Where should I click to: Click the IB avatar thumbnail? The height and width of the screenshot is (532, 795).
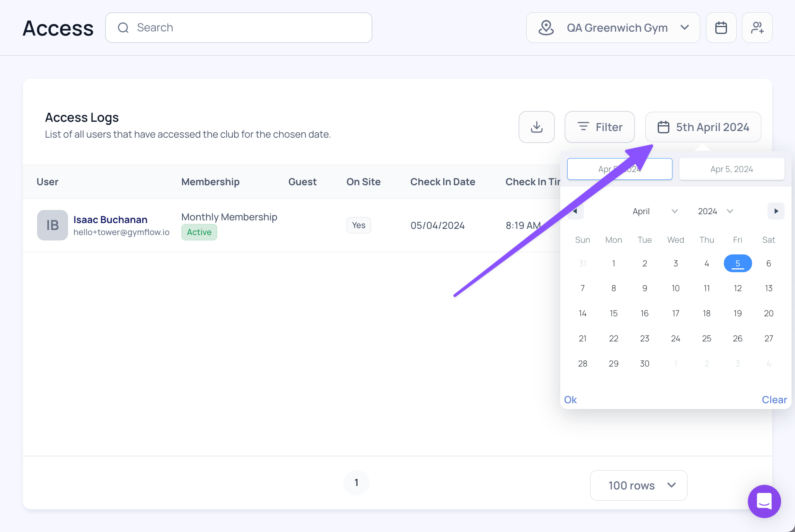click(53, 225)
